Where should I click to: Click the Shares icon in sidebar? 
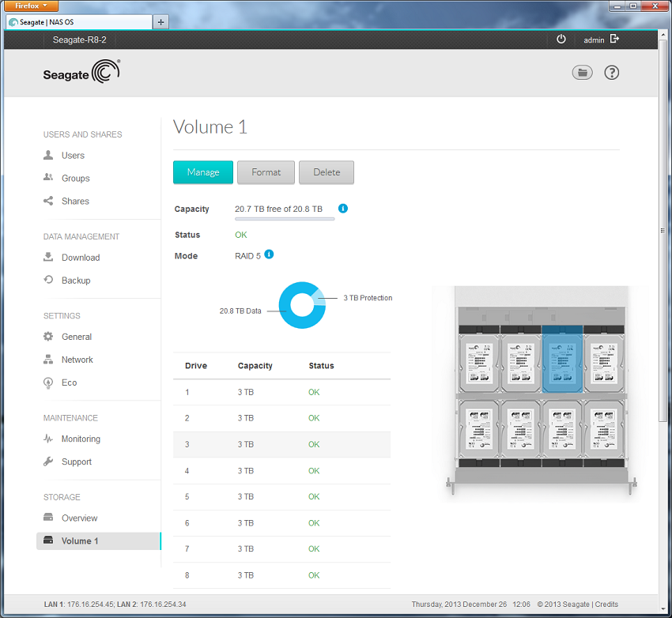48,201
